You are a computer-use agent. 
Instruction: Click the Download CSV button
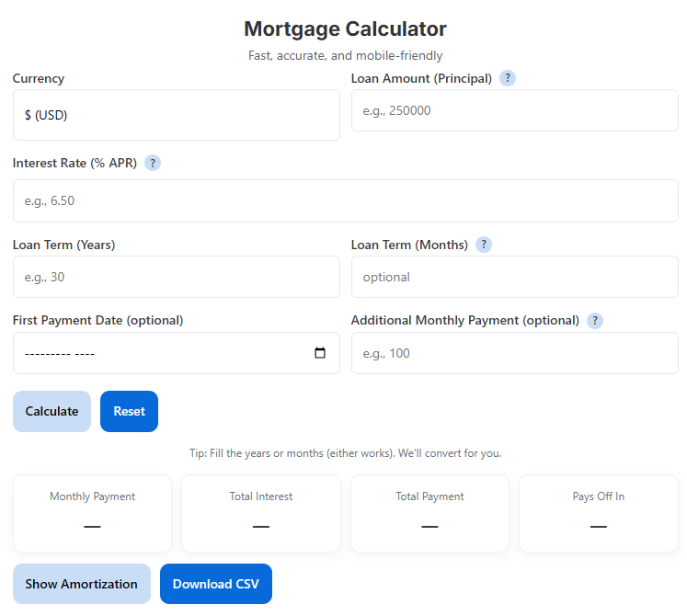point(216,584)
